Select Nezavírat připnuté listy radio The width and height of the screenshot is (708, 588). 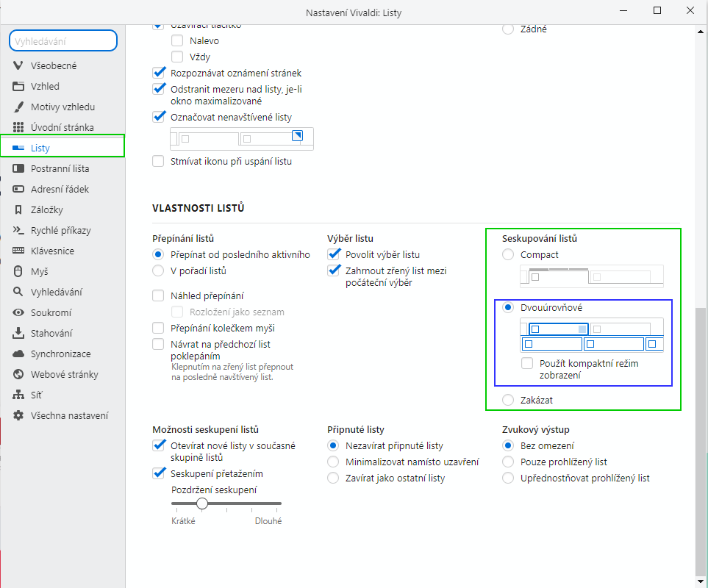[333, 446]
